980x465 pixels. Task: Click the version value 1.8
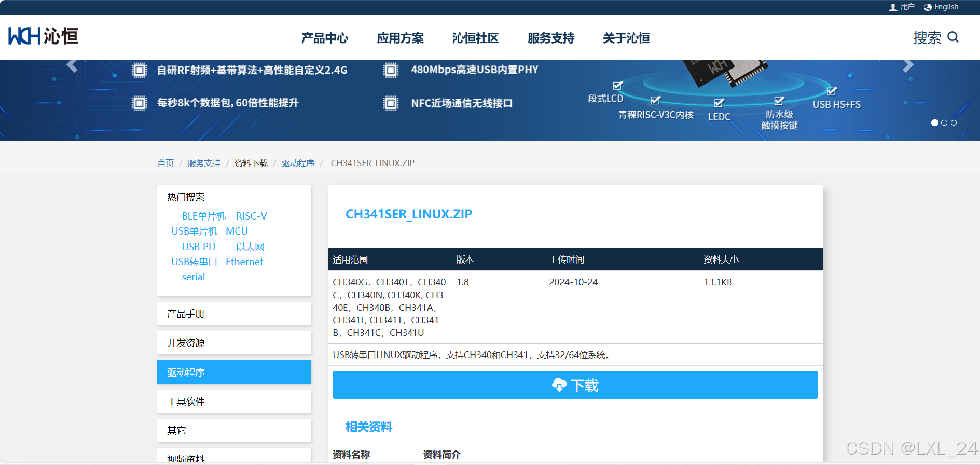pyautogui.click(x=463, y=282)
